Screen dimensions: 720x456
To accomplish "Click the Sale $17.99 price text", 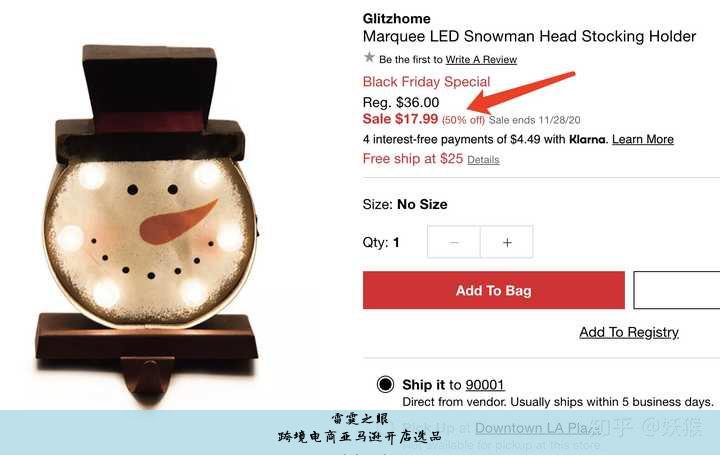I will [400, 119].
